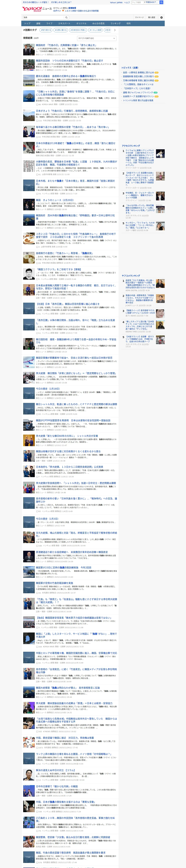
Task: Open article 韓国 きょうのニュース(2月20日)
Action: [55, 200]
